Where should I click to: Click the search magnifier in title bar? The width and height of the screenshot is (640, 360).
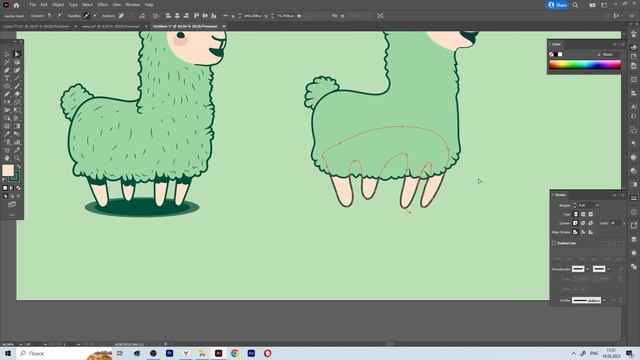pos(575,5)
